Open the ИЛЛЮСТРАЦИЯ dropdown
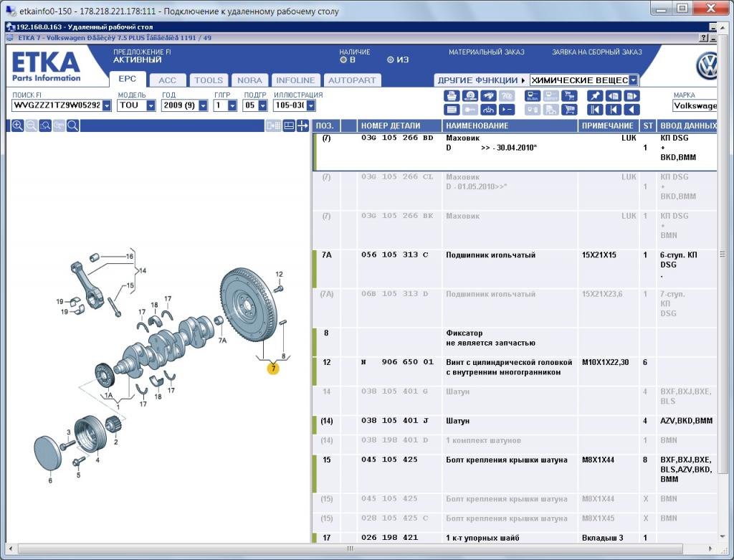 coord(311,105)
